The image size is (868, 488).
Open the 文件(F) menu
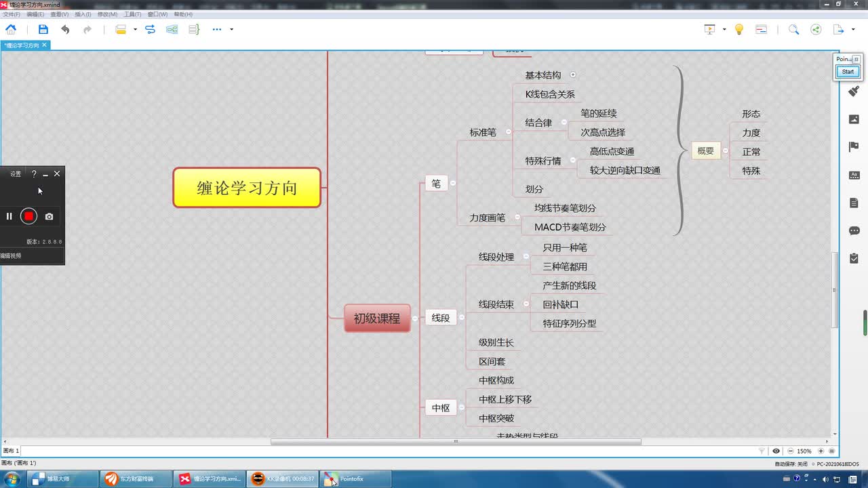click(12, 14)
